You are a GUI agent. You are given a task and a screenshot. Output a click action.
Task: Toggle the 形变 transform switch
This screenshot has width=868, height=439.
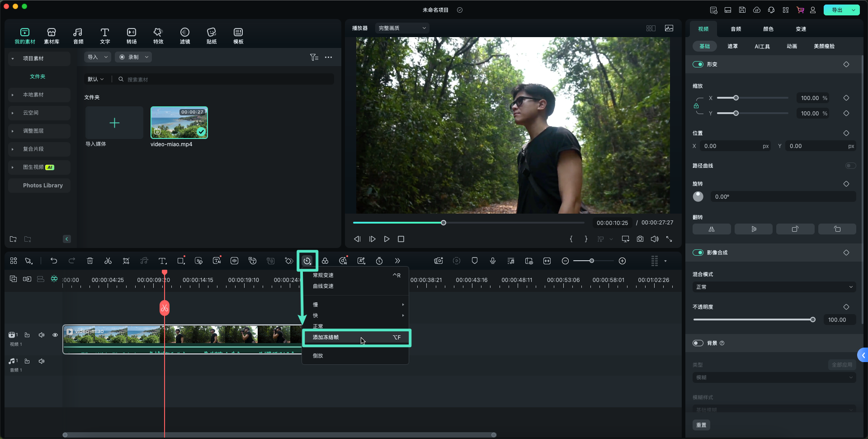pyautogui.click(x=698, y=64)
